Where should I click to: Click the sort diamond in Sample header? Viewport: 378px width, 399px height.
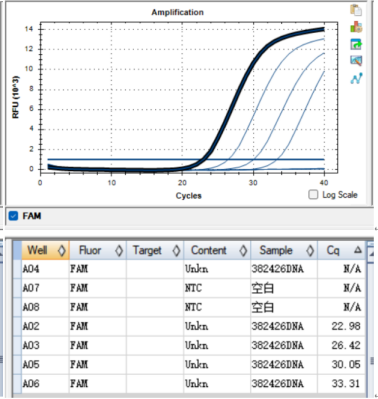[310, 251]
